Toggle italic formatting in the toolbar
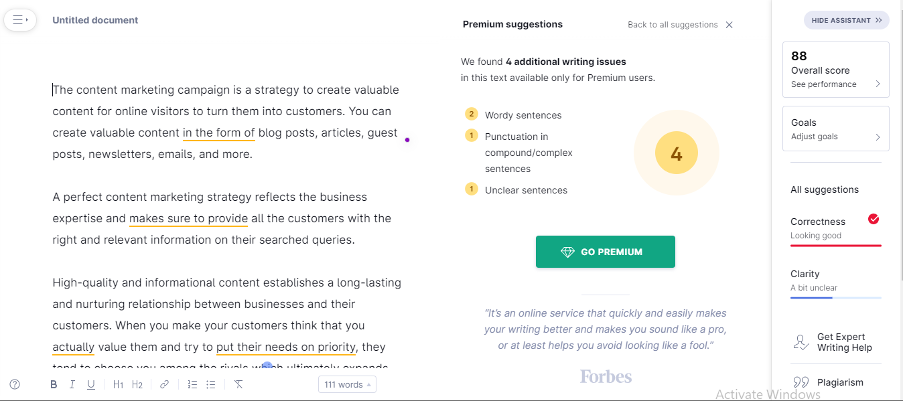This screenshot has height=402, width=904. (x=72, y=384)
